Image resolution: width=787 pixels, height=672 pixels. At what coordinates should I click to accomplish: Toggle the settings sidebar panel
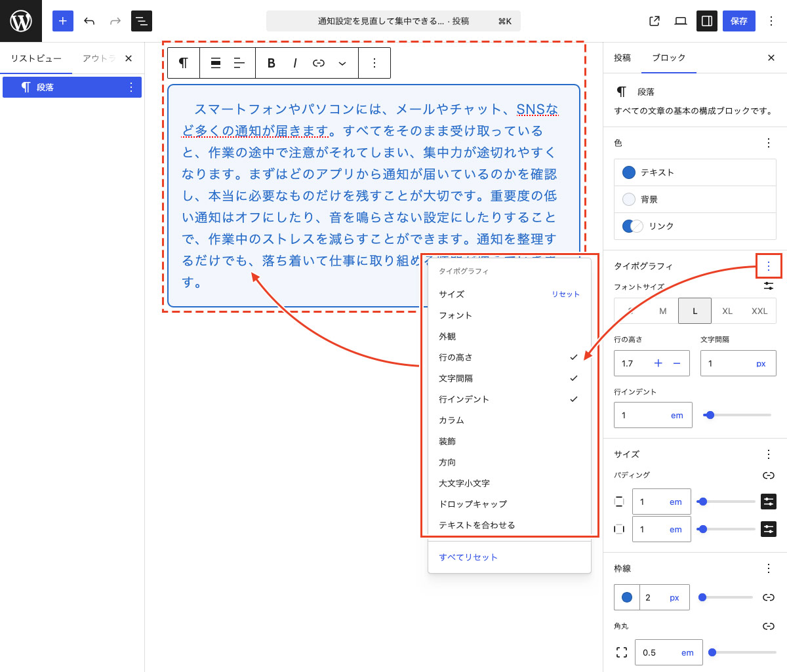[707, 21]
